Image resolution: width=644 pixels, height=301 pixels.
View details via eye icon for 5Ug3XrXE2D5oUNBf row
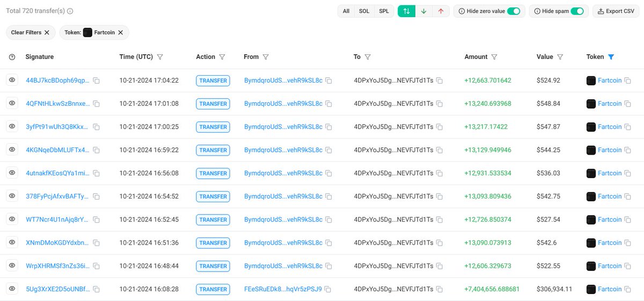pos(12,289)
